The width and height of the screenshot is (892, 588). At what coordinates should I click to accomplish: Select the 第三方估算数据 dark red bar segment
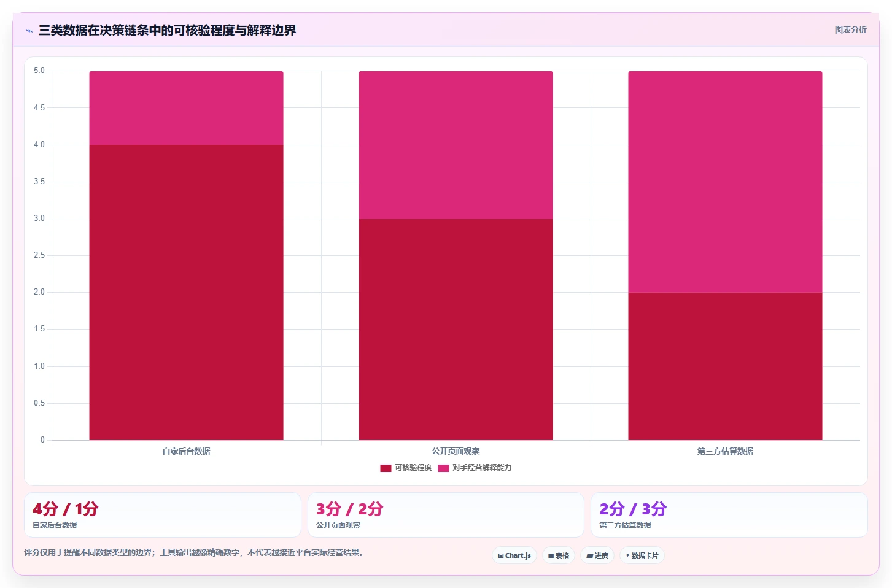point(725,366)
